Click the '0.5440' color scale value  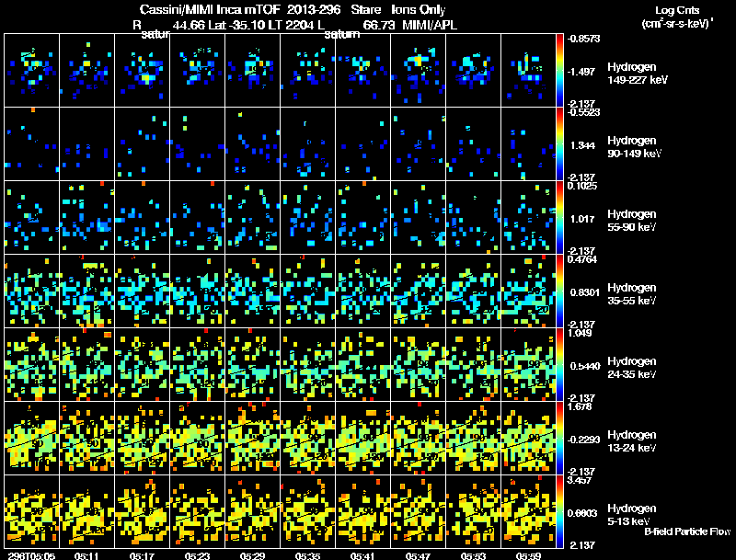point(585,366)
